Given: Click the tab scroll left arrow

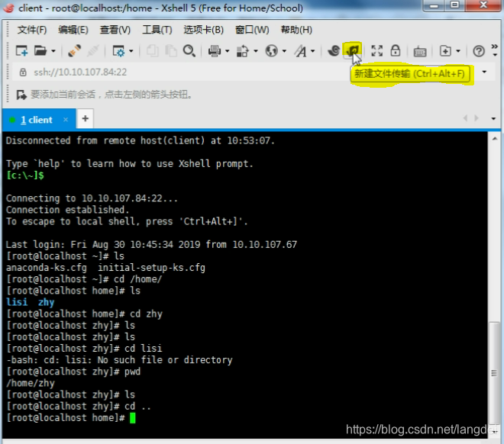Looking at the screenshot, I should click(465, 118).
